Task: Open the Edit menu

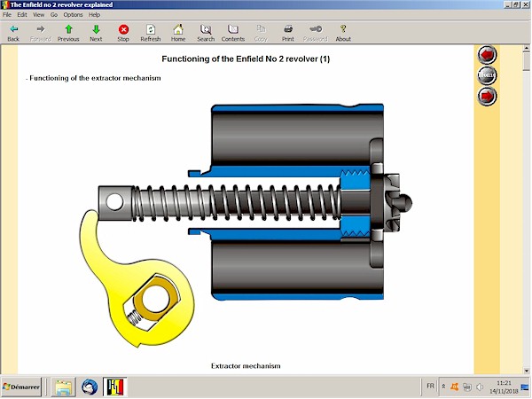Action: [22, 14]
